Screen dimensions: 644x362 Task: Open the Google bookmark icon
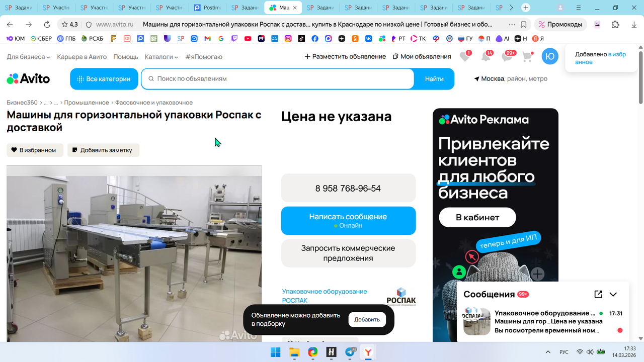coord(221,38)
